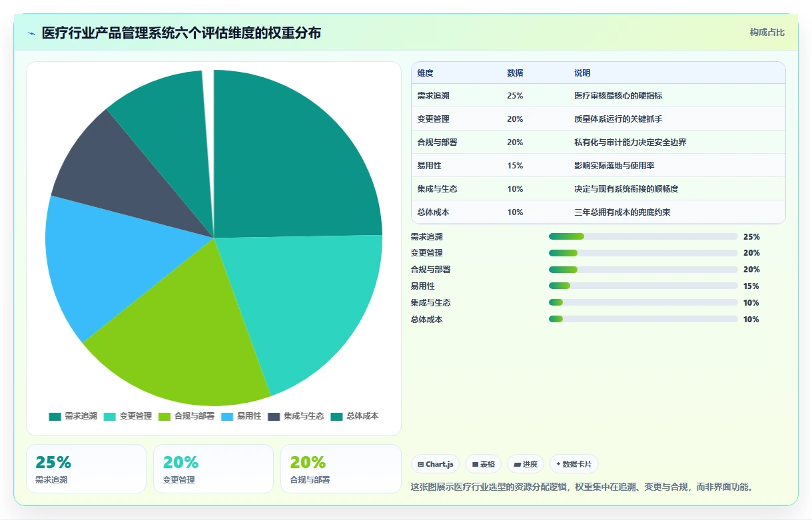Click the 说明 column header
Viewport: 812px width, 520px height.
[x=582, y=73]
